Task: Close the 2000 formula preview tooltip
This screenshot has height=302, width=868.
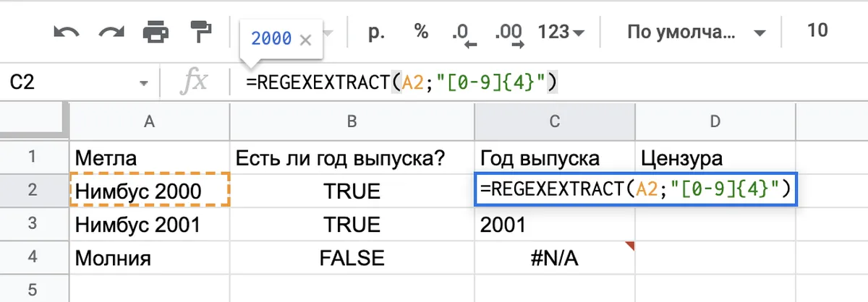Action: [x=305, y=40]
